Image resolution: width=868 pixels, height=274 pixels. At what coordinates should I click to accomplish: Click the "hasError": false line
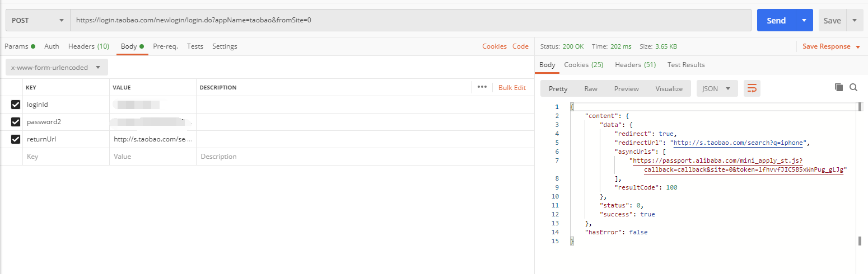[x=616, y=232]
